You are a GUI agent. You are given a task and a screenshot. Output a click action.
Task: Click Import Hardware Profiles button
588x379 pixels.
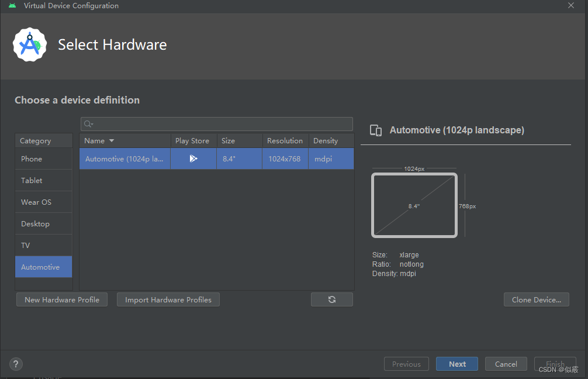coord(168,299)
